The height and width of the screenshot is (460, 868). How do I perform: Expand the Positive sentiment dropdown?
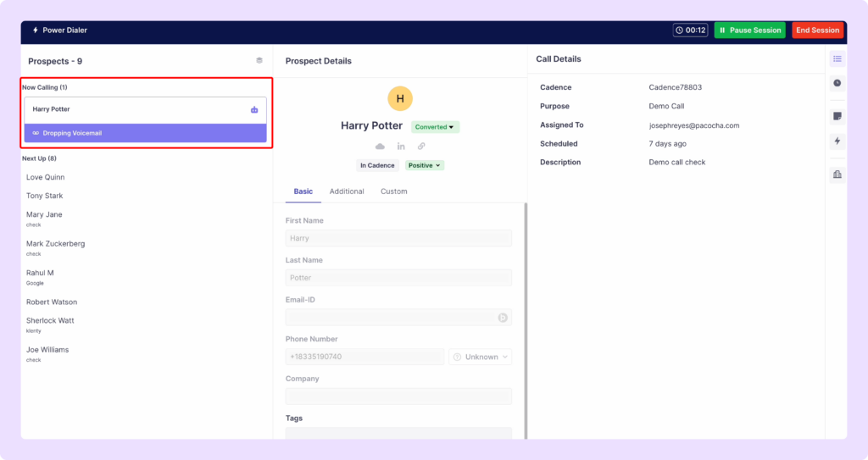pyautogui.click(x=425, y=165)
